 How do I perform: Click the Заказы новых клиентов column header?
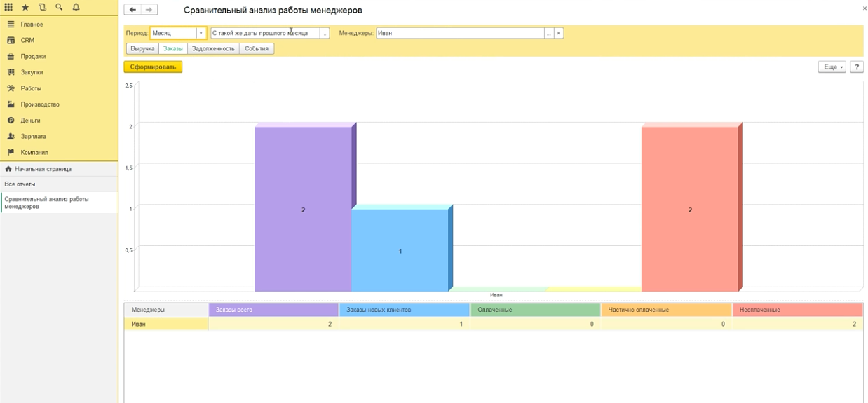(404, 310)
